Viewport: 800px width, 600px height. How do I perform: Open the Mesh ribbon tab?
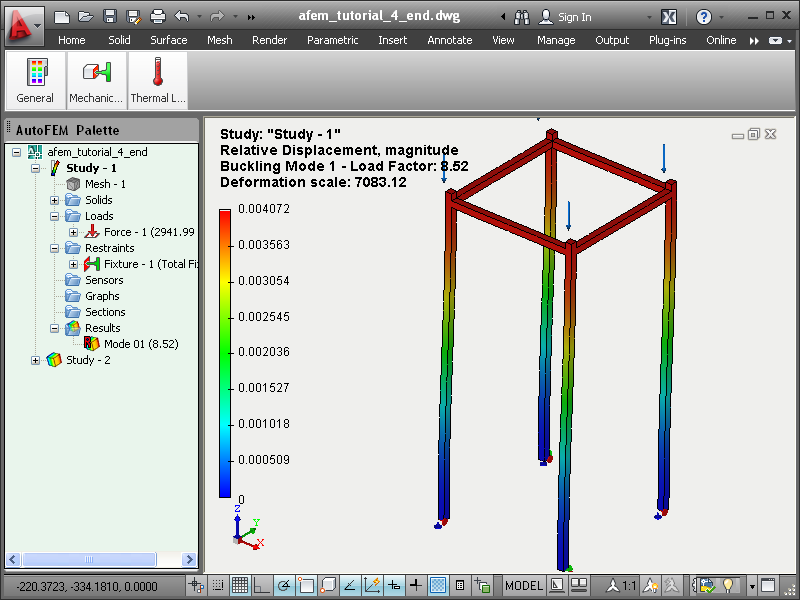[220, 40]
